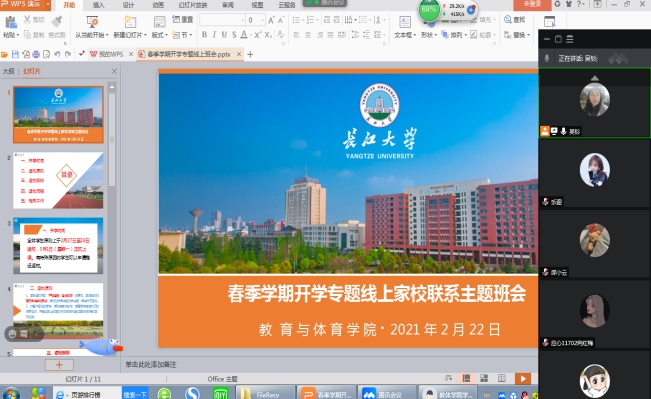Toggle Italic formatting

[214, 35]
